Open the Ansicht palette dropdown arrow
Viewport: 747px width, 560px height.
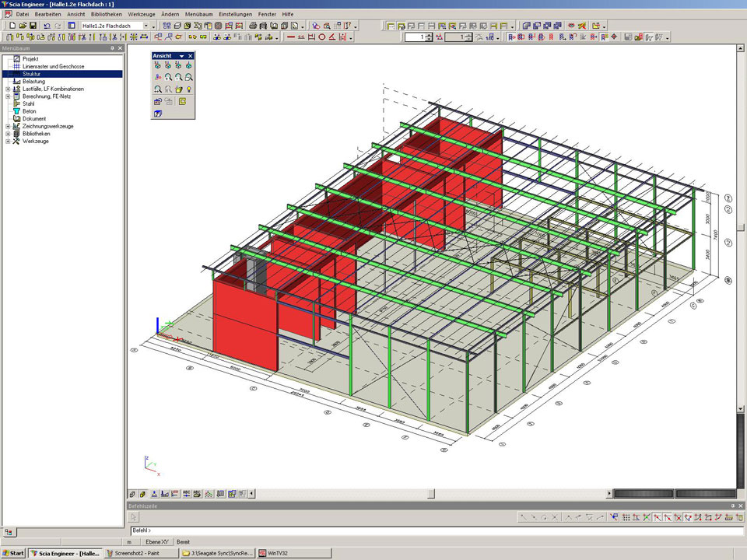pos(181,56)
